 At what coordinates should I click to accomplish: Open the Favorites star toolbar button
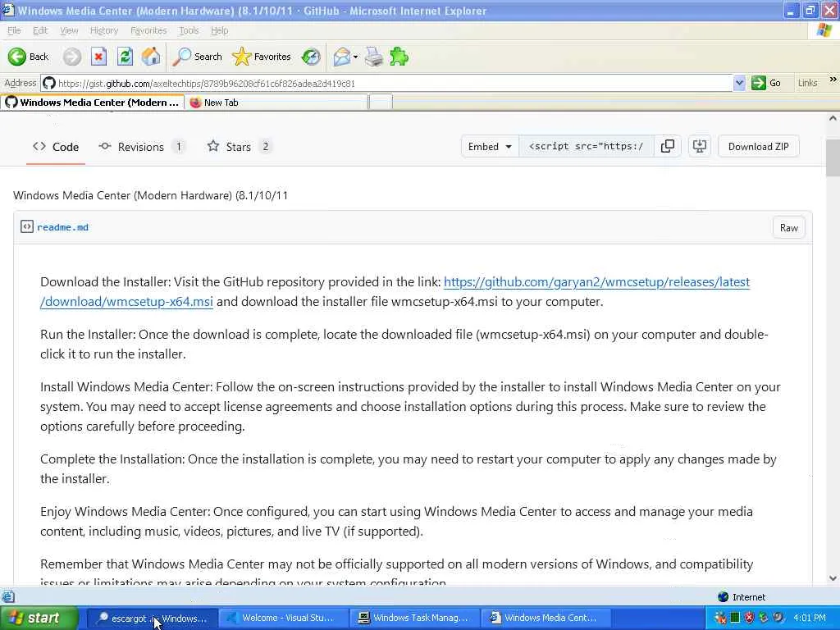(x=262, y=57)
